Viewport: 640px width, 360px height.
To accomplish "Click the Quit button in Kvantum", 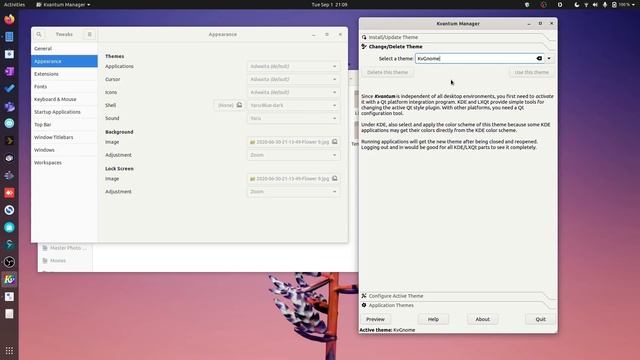I will (x=540, y=319).
